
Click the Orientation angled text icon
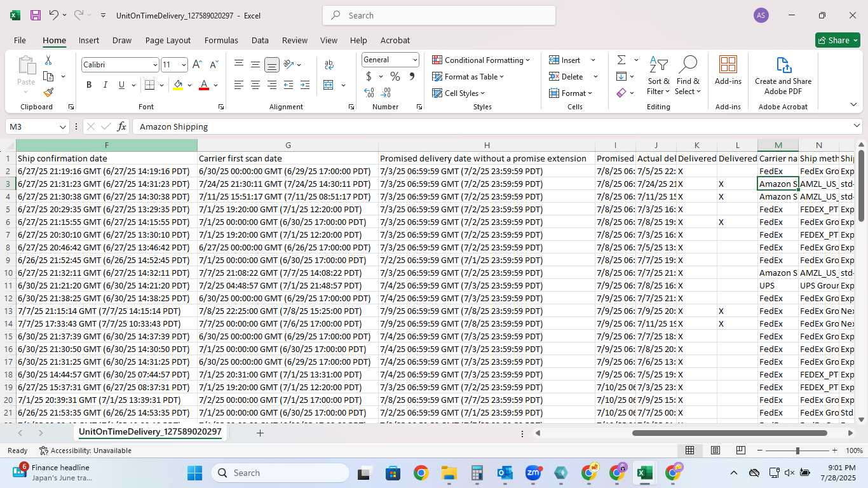(x=288, y=65)
